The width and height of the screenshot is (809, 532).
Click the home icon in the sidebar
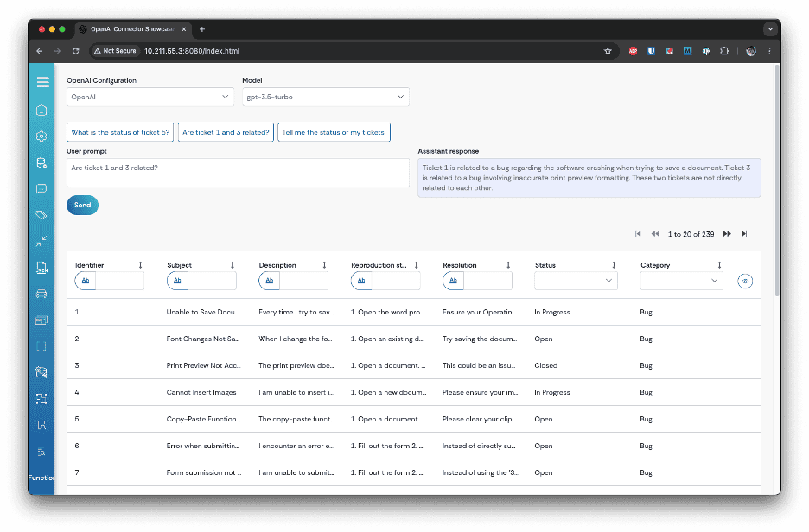[x=41, y=110]
